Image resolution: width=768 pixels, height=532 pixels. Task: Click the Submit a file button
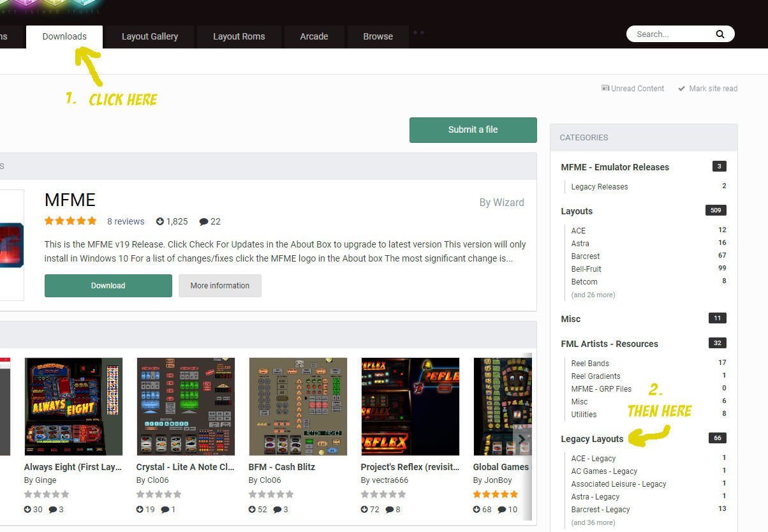click(473, 129)
